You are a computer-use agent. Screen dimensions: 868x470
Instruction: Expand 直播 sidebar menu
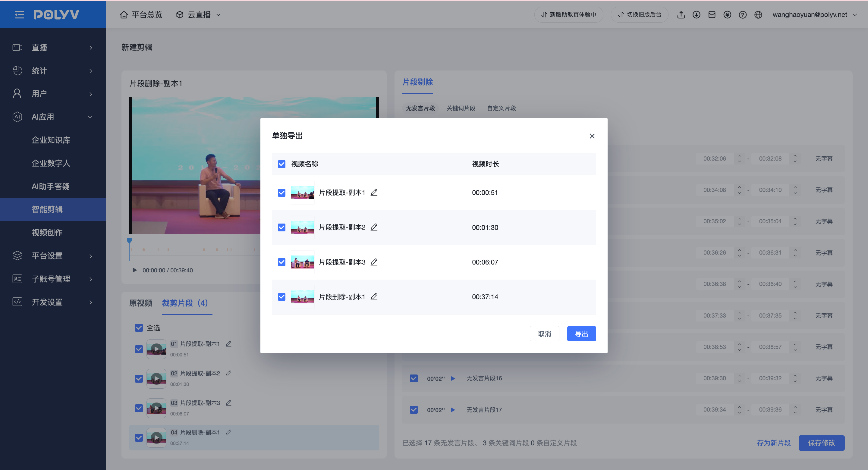click(53, 48)
